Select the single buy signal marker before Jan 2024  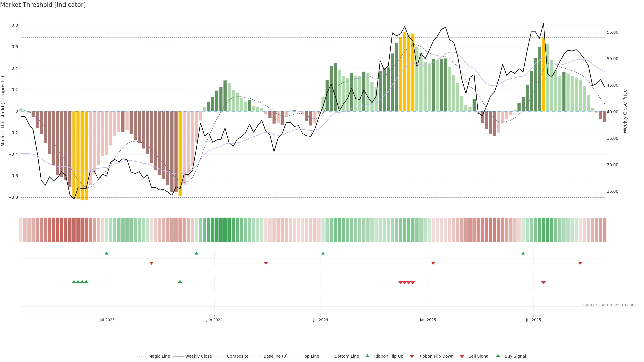click(180, 282)
